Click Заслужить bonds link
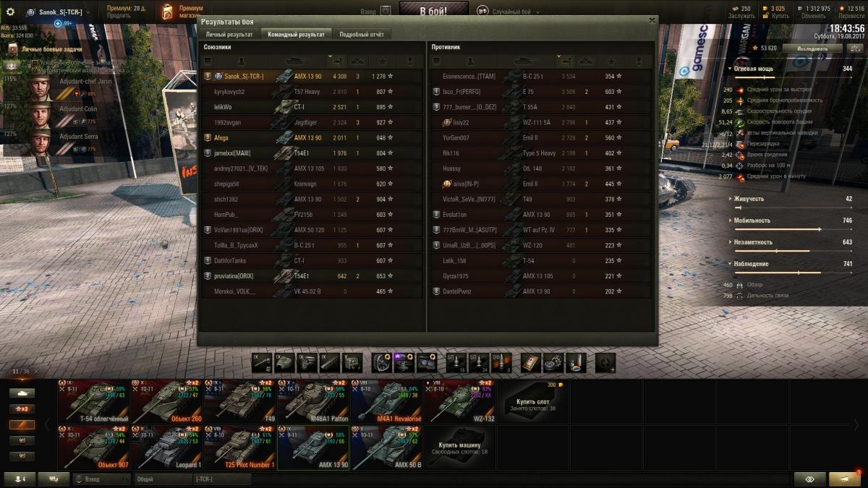The width and height of the screenshot is (868, 488). (741, 15)
